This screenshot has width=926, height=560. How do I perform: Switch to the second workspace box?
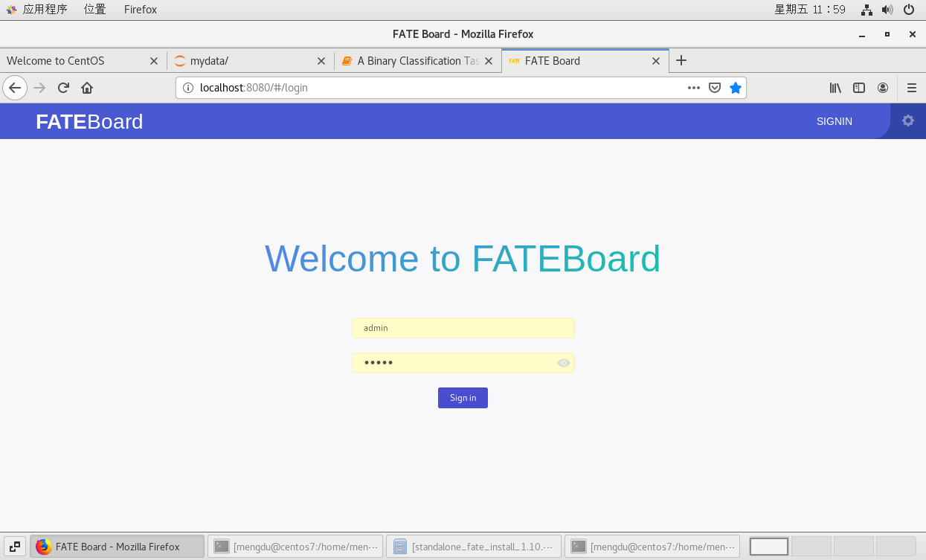pyautogui.click(x=811, y=547)
